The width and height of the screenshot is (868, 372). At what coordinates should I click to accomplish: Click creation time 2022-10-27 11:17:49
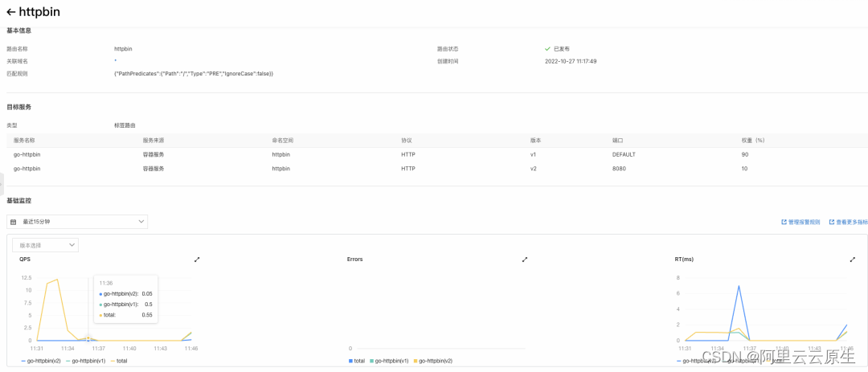[571, 61]
